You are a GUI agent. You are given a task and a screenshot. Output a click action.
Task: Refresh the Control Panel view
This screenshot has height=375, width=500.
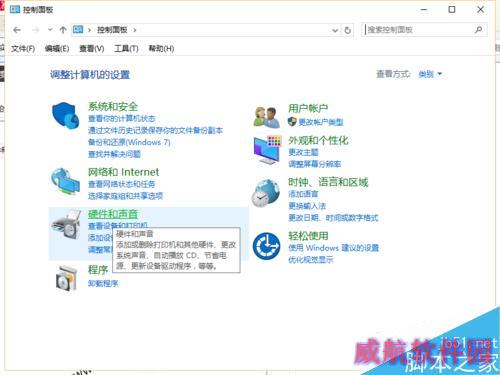click(347, 30)
